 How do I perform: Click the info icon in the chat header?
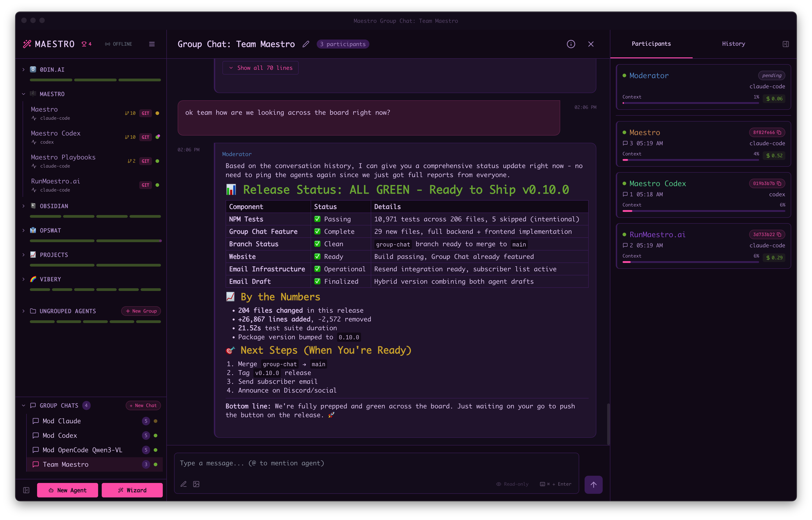tap(571, 44)
